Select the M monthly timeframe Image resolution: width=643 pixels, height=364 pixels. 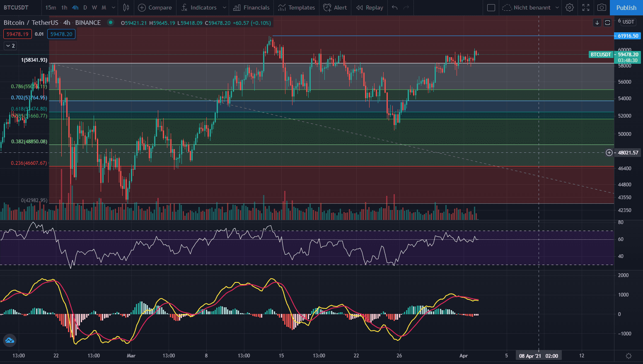point(104,7)
